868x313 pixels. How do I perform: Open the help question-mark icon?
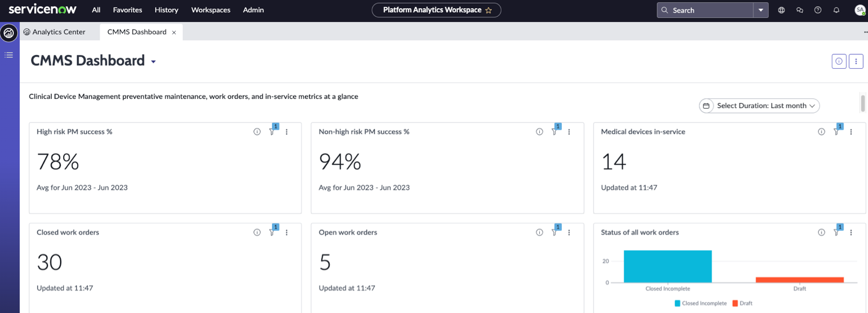pos(818,10)
